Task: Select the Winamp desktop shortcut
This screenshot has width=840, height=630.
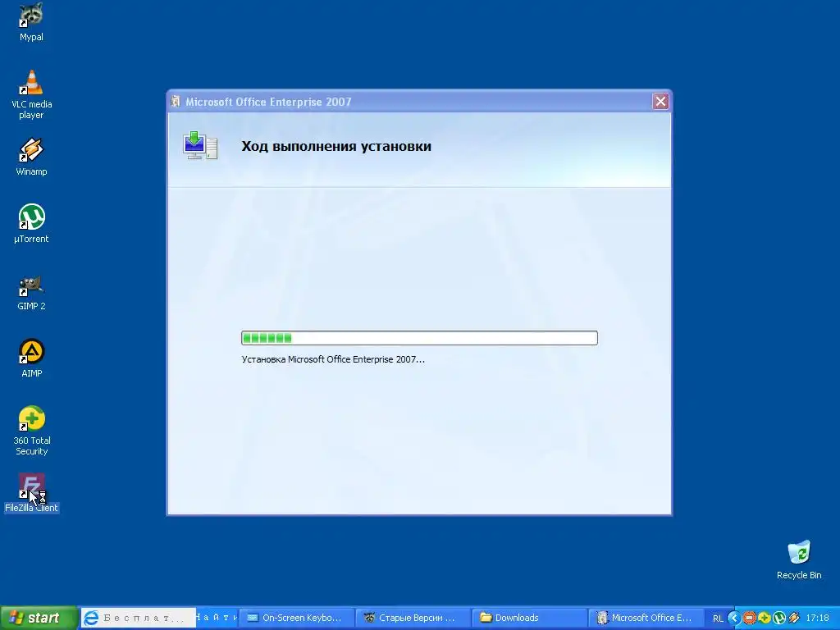Action: point(31,157)
